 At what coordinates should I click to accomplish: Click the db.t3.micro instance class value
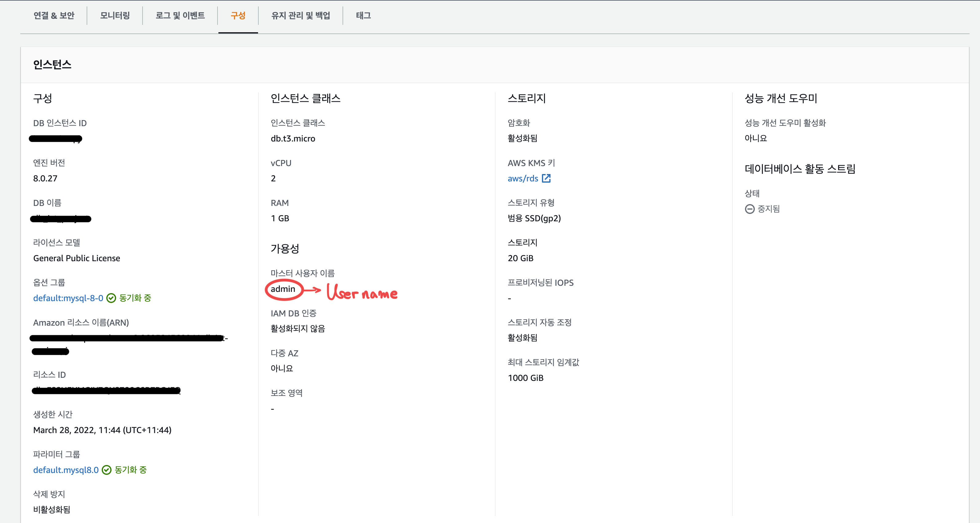tap(292, 138)
